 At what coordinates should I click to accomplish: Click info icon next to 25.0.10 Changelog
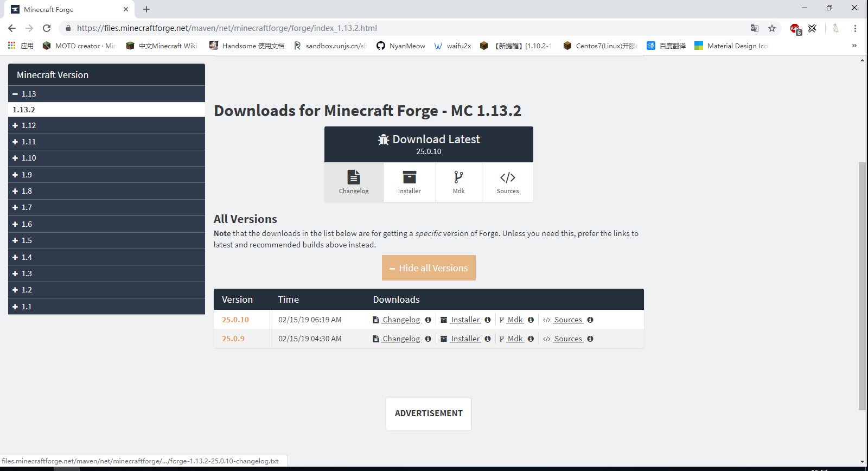tap(428, 320)
